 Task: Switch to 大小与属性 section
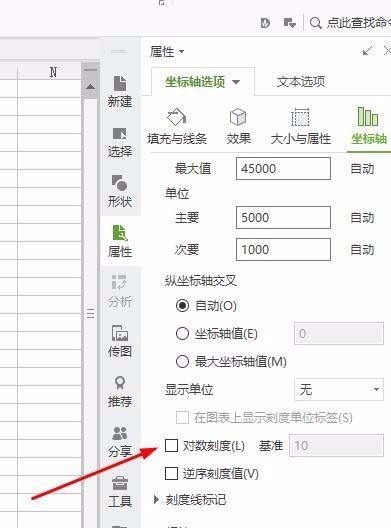click(x=300, y=126)
